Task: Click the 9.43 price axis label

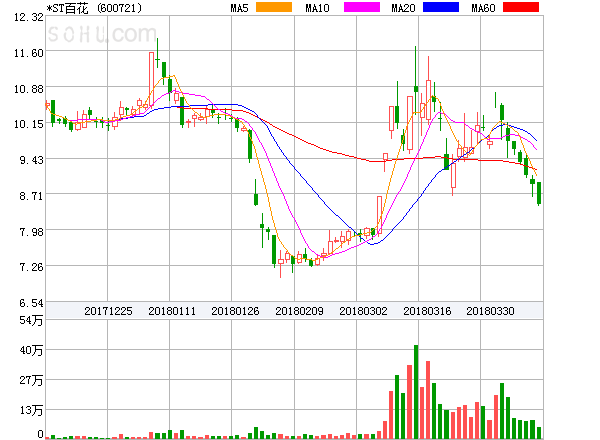Action: [x=31, y=160]
